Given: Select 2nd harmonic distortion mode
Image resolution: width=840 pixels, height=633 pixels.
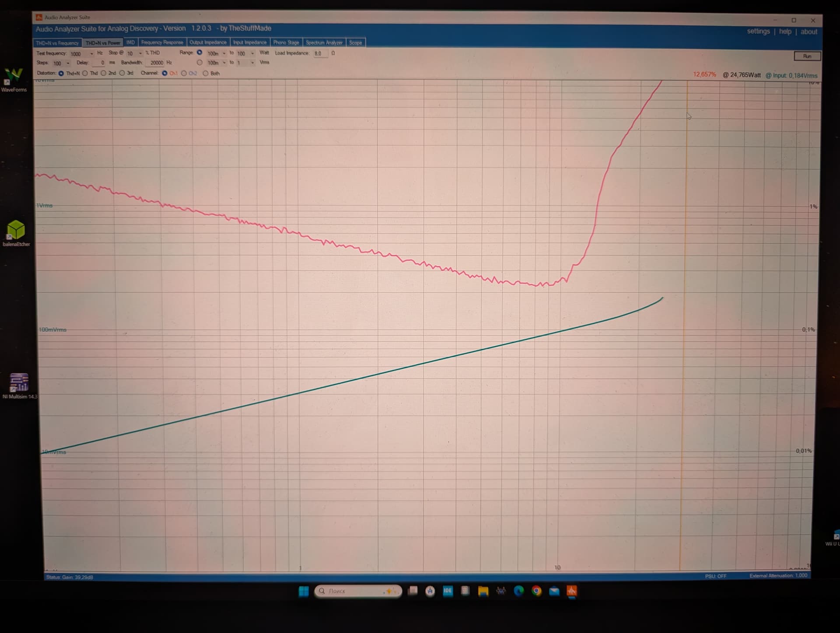Looking at the screenshot, I should click(x=103, y=73).
